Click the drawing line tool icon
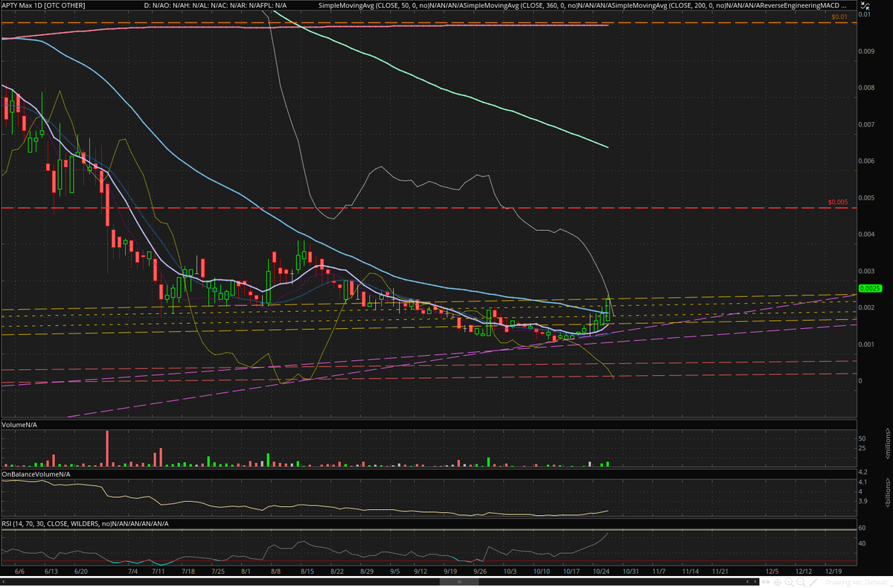 tap(813, 582)
